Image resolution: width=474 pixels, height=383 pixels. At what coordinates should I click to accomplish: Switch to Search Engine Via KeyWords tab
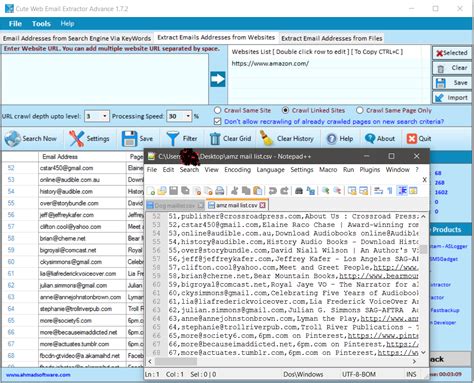77,38
